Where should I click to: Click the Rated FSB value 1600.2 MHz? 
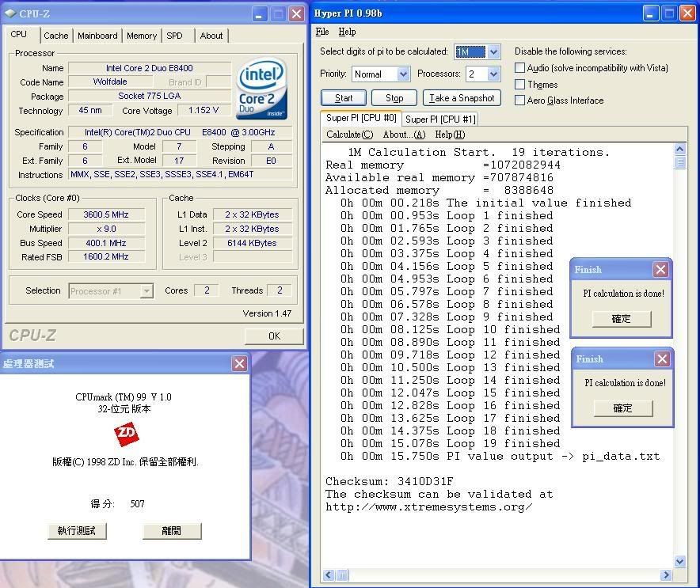[106, 257]
